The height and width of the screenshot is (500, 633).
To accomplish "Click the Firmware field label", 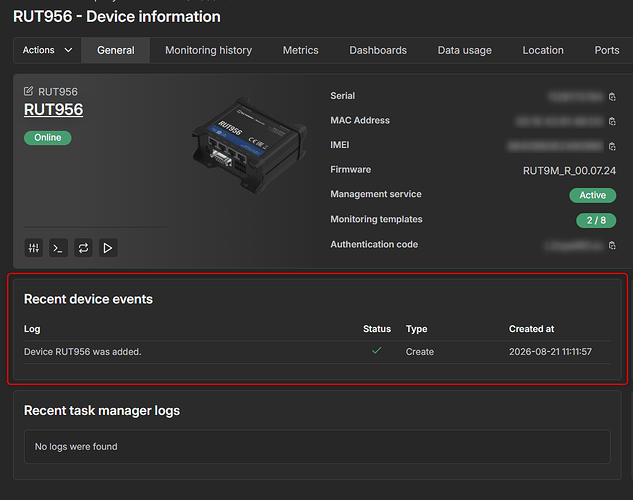I will 350,169.
